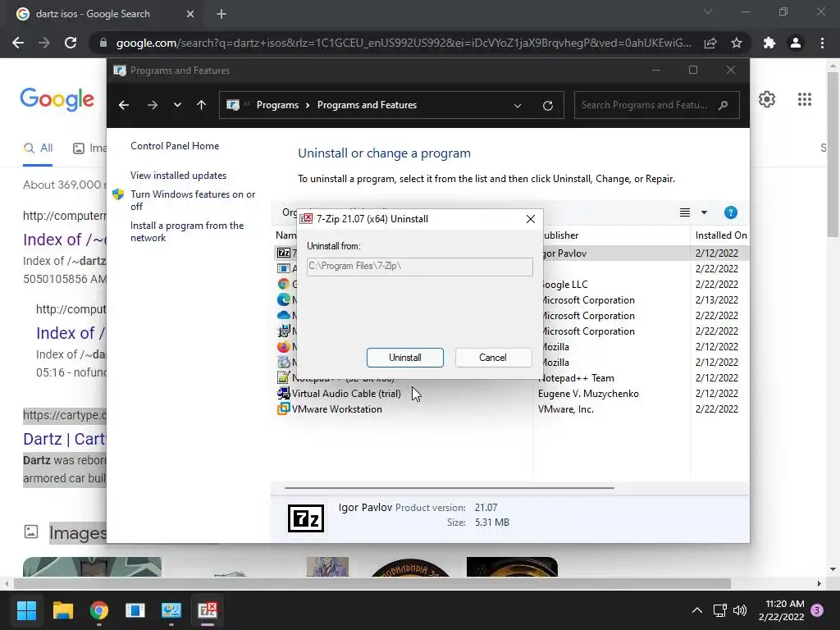The image size is (840, 630).
Task: Go back in the Chrome browser
Action: tap(18, 43)
